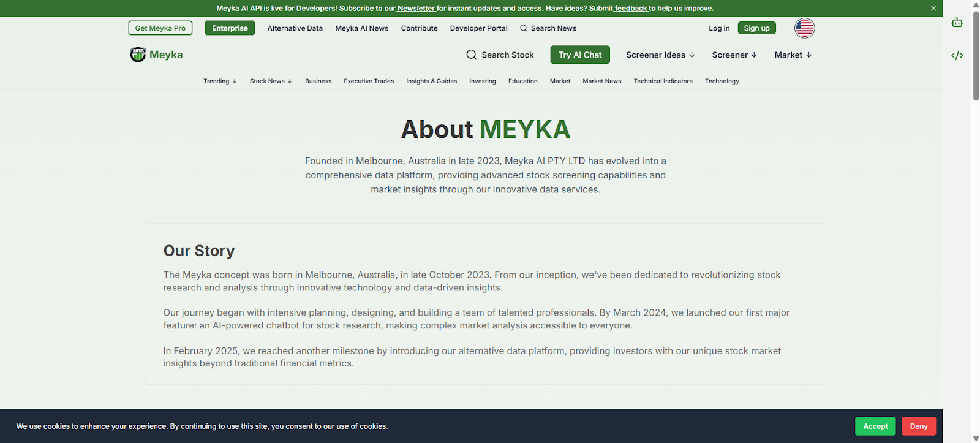Dismiss the announcement banner with X
The image size is (980, 443).
tap(933, 9)
